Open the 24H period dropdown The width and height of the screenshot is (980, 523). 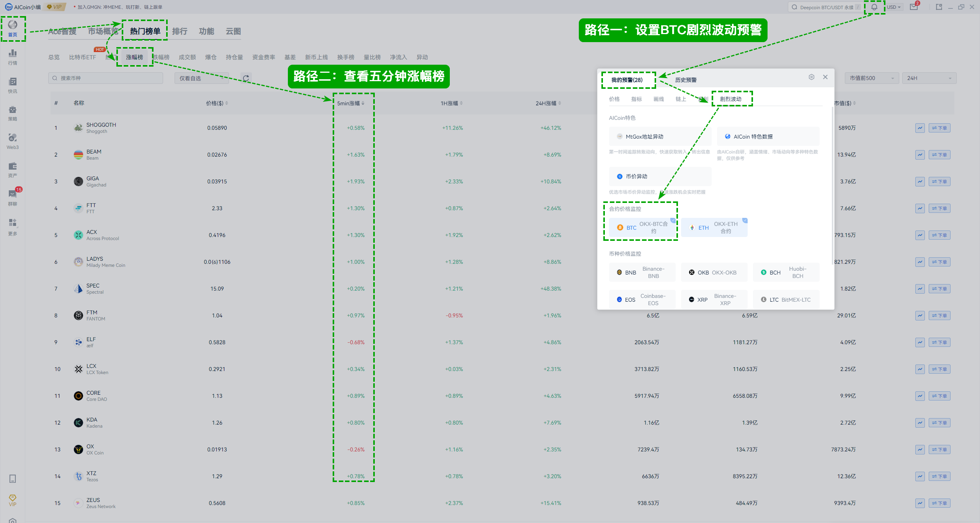click(929, 78)
